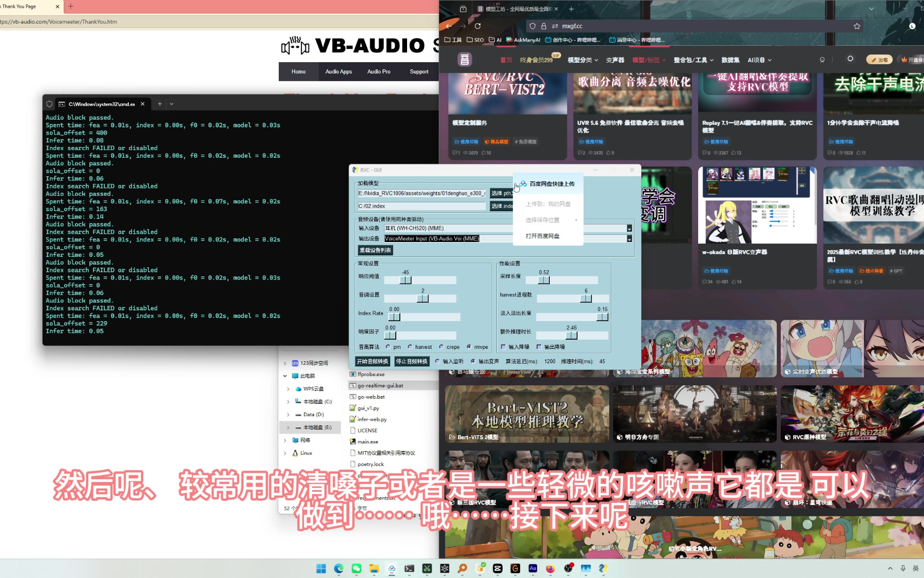Image resolution: width=924 pixels, height=578 pixels.
Task: Select go-realtime-gui.bat in Explorer
Action: 380,385
